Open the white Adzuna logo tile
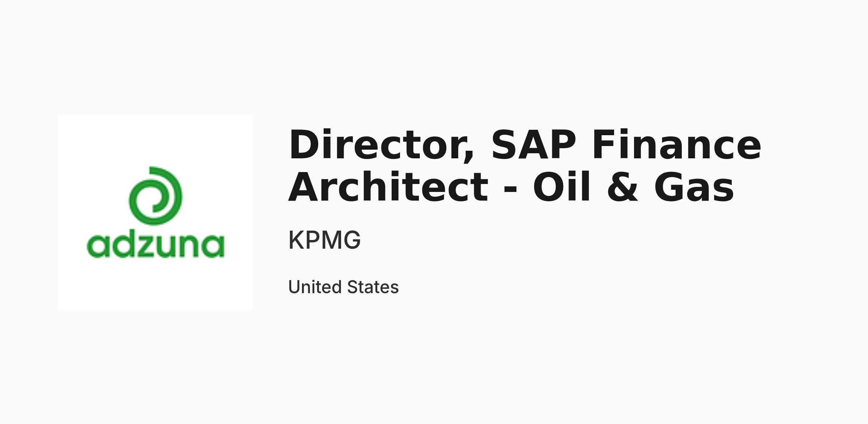This screenshot has height=424, width=868. click(156, 212)
